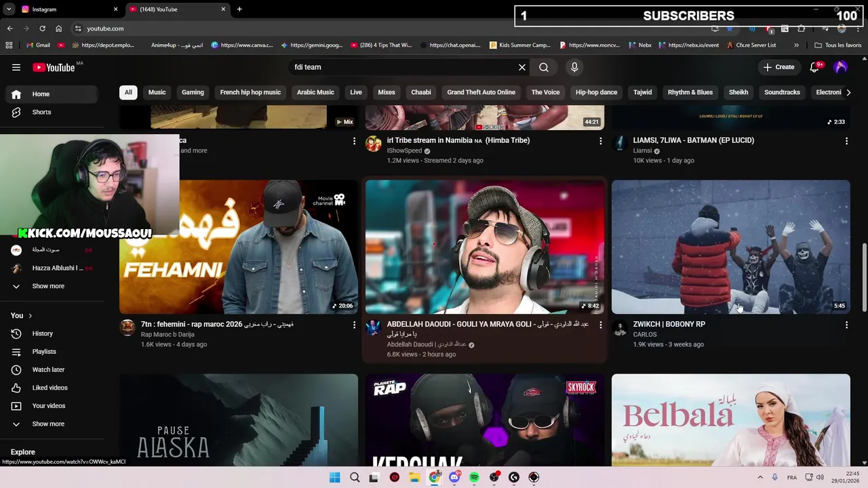This screenshot has width=868, height=488.
Task: Select the Live filter chip
Action: (x=356, y=92)
